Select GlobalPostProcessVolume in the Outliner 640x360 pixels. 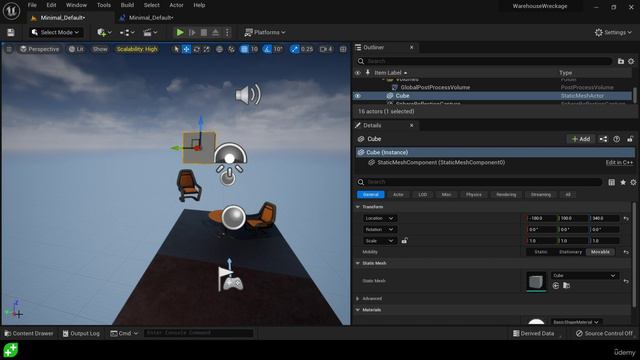(x=435, y=87)
